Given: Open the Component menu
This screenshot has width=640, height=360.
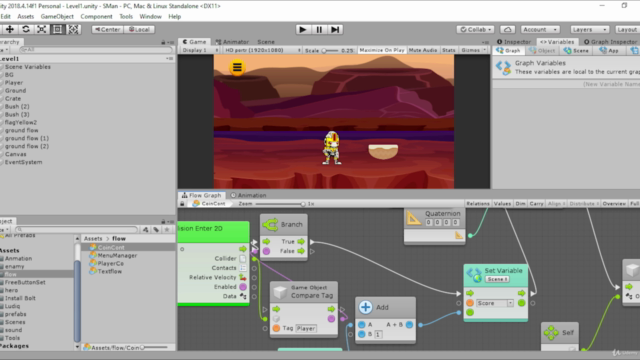Looking at the screenshot, I should (x=96, y=16).
